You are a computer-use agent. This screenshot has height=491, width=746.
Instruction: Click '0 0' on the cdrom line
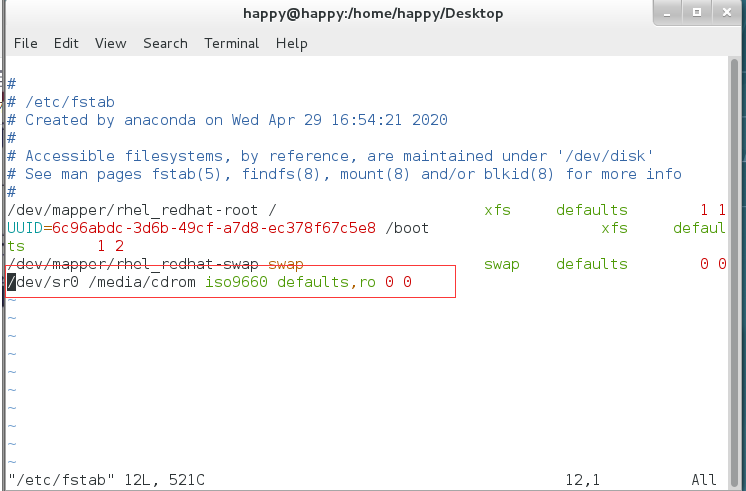(x=398, y=282)
